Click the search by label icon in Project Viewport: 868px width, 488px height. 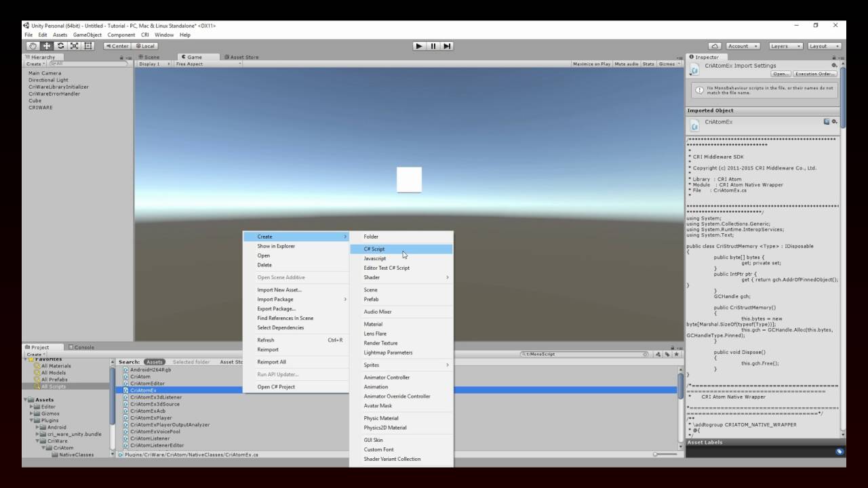tap(667, 354)
